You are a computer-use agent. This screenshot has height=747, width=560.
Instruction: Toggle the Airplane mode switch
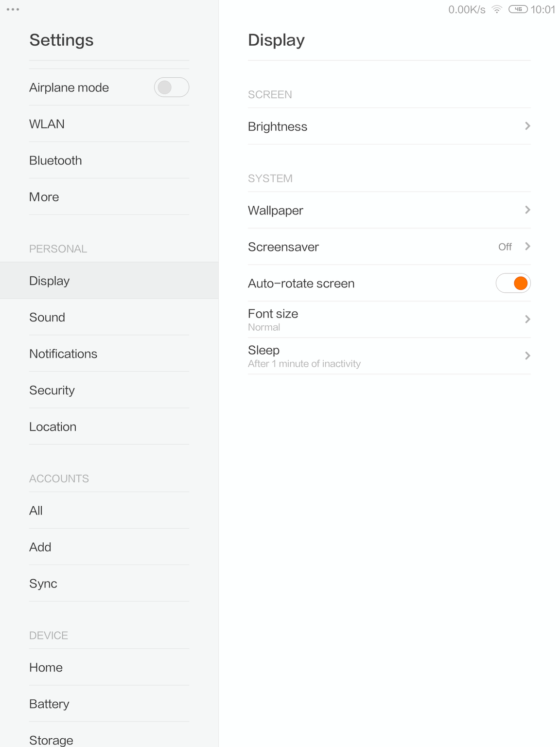171,88
